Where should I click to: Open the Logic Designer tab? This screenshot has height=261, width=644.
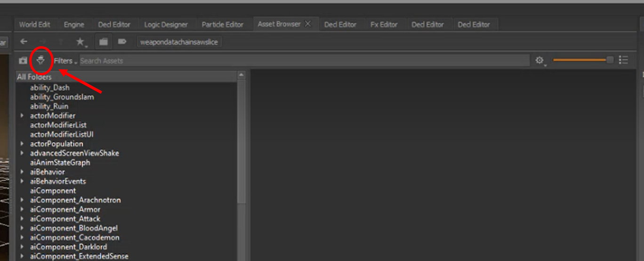click(166, 24)
